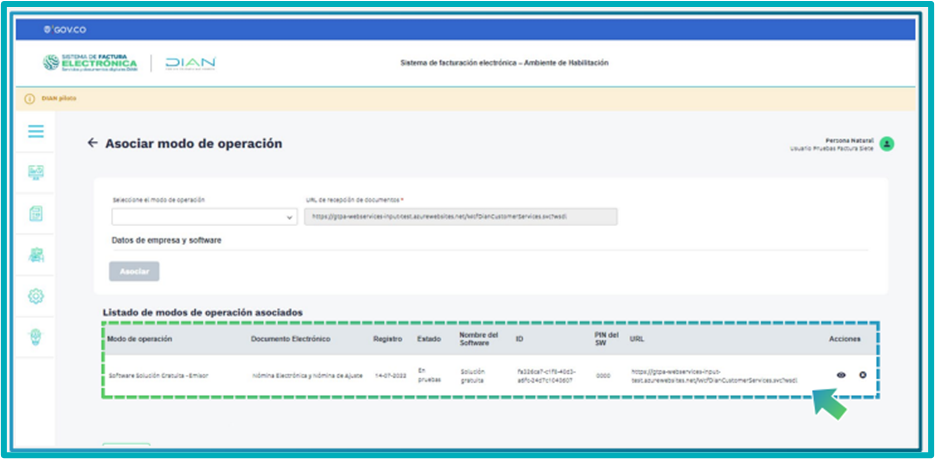Click the Sistema de Factura Electrónica logo
Viewport: 935px width, 459px height.
90,63
